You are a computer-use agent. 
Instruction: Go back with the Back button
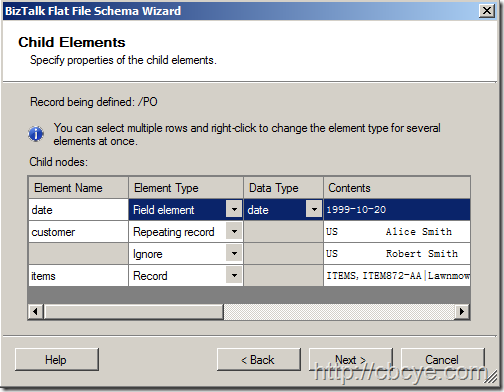259,360
